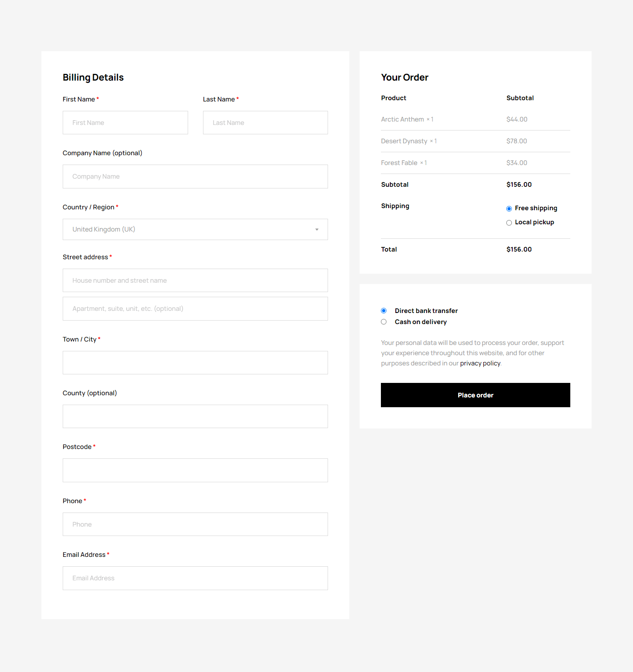
Task: Open the Country / Region dropdown arrow
Action: click(x=316, y=229)
